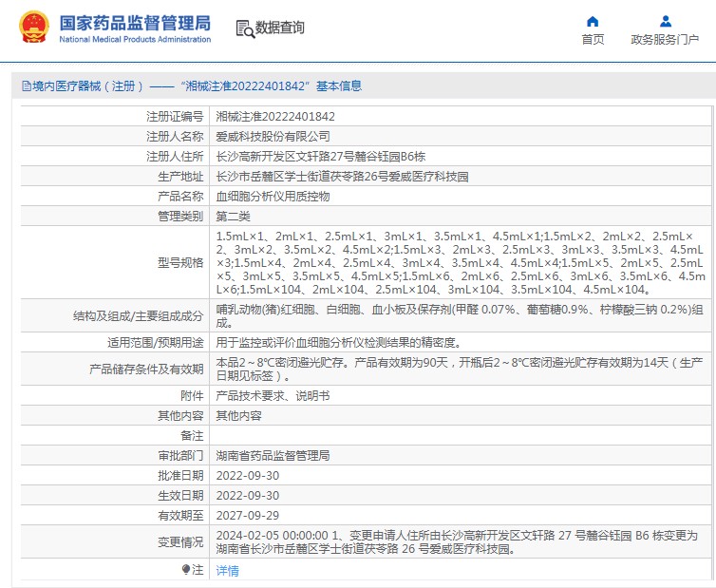Click the 产品名称 label
This screenshot has height=588, width=716.
click(180, 196)
